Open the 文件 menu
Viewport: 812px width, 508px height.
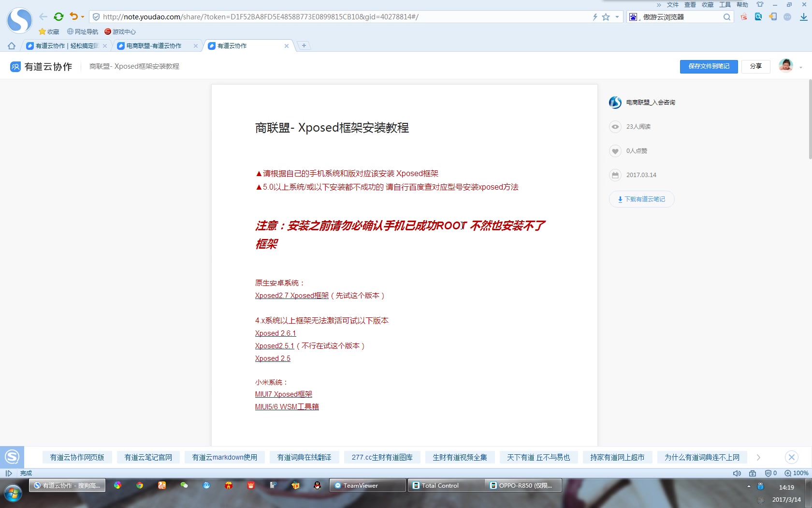coord(673,5)
